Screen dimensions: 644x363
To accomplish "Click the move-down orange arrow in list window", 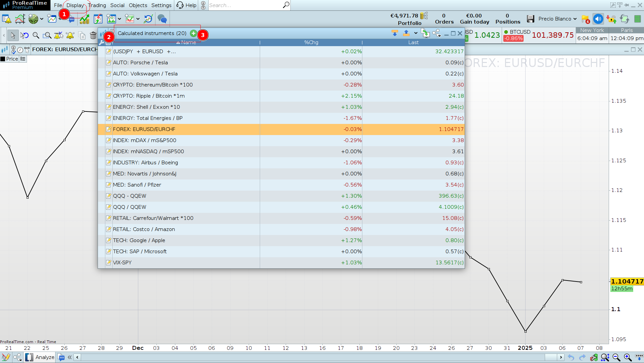I will (395, 33).
